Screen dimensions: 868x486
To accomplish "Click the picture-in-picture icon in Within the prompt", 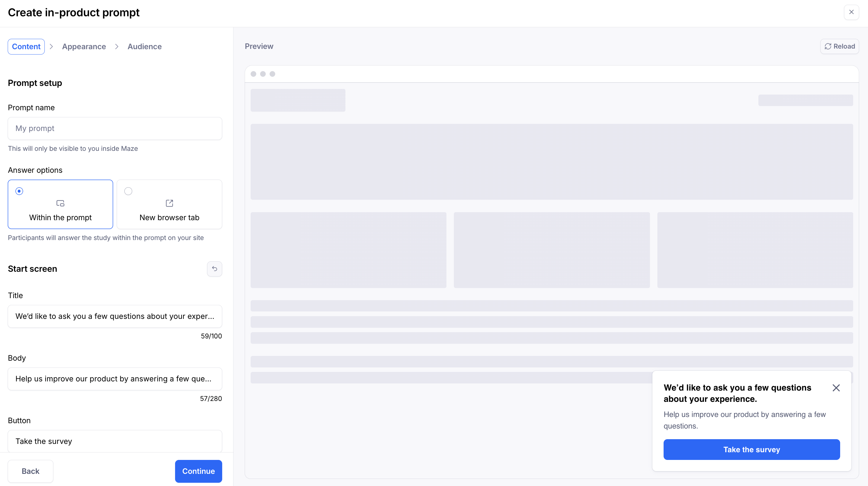I will (60, 203).
